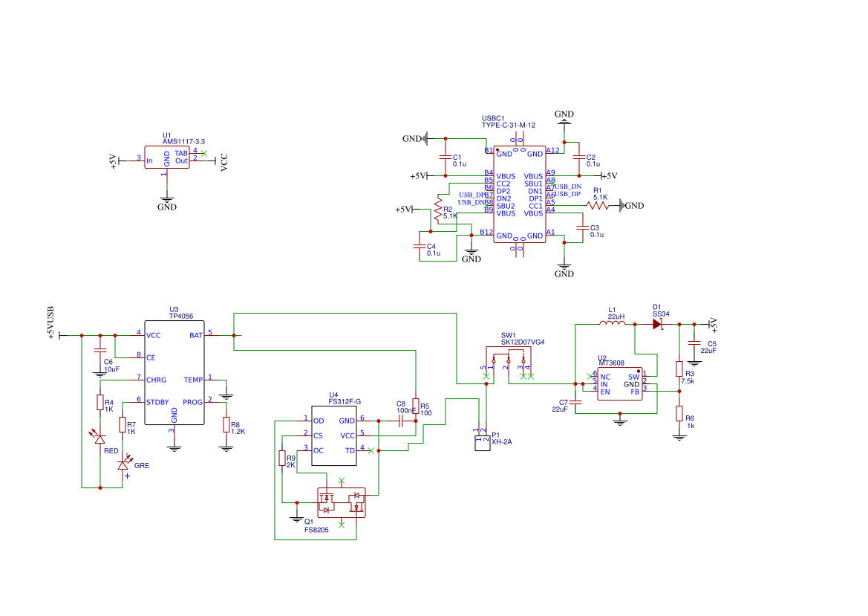Select the "SK12D07VG4" switch label
Viewport: 868px width, 616px height.
click(523, 343)
